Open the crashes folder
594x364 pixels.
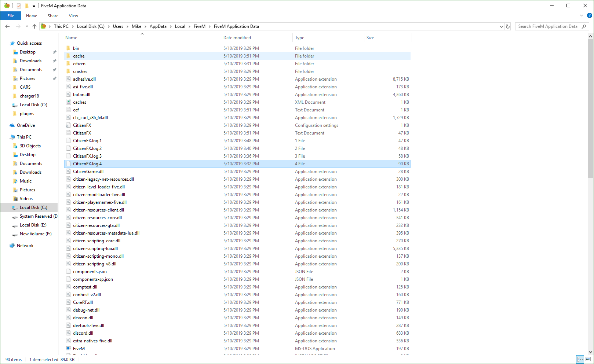point(80,71)
